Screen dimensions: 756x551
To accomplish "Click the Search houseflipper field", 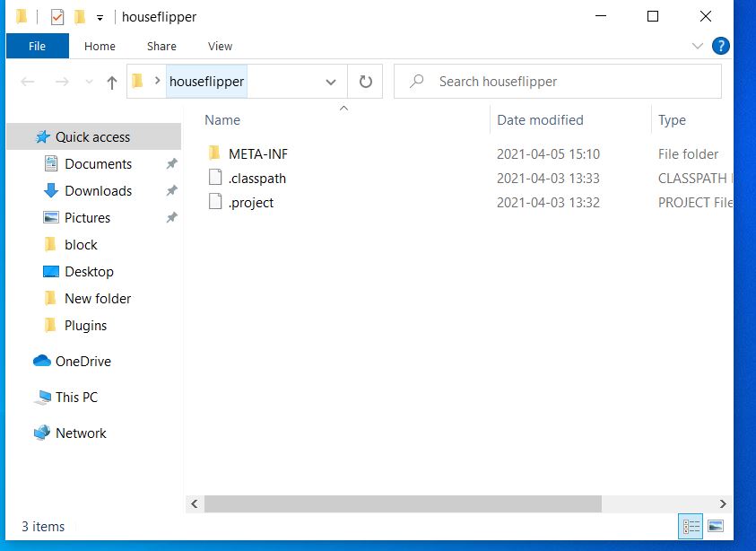I will click(x=557, y=82).
